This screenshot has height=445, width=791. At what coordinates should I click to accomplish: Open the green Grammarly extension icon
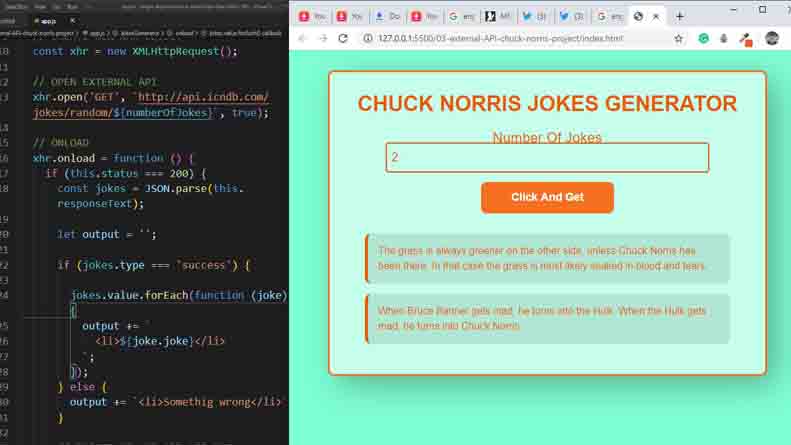click(703, 38)
